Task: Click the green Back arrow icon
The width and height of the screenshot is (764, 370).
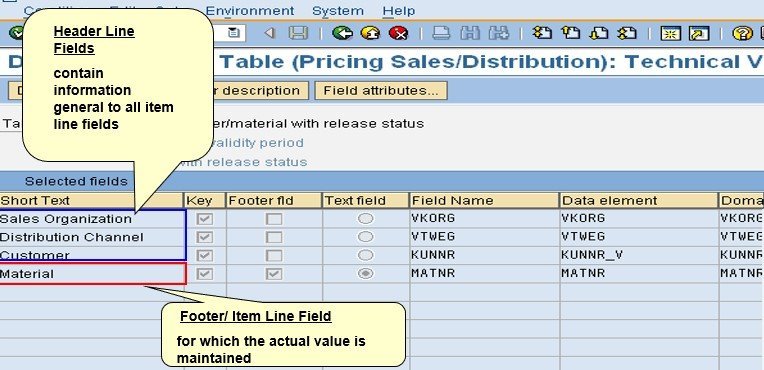Action: [342, 33]
